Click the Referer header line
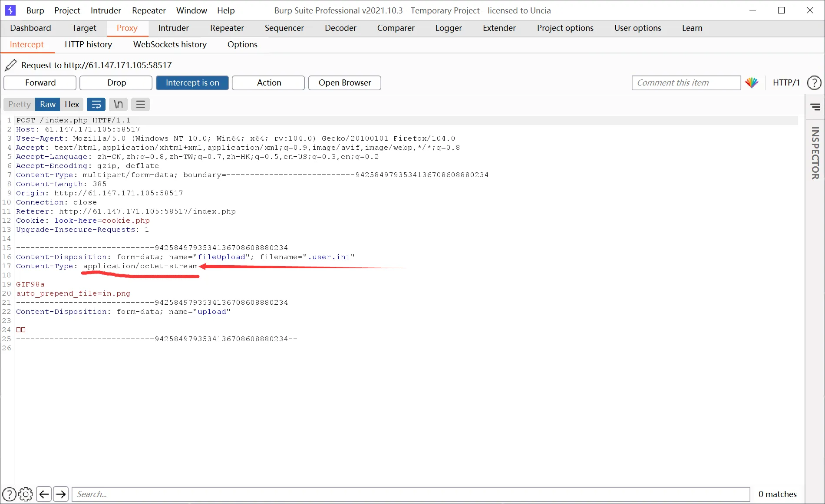The image size is (825, 504). (x=126, y=211)
